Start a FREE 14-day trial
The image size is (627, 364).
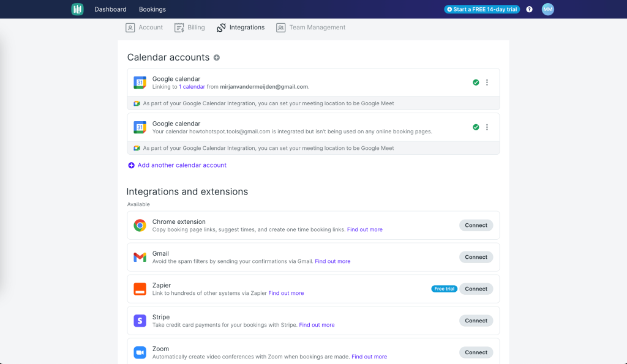[482, 10]
